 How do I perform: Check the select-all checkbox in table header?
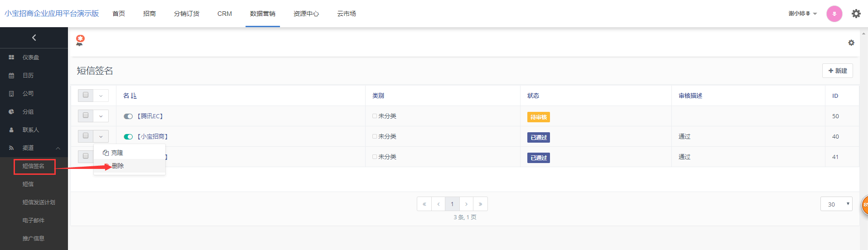tap(86, 95)
